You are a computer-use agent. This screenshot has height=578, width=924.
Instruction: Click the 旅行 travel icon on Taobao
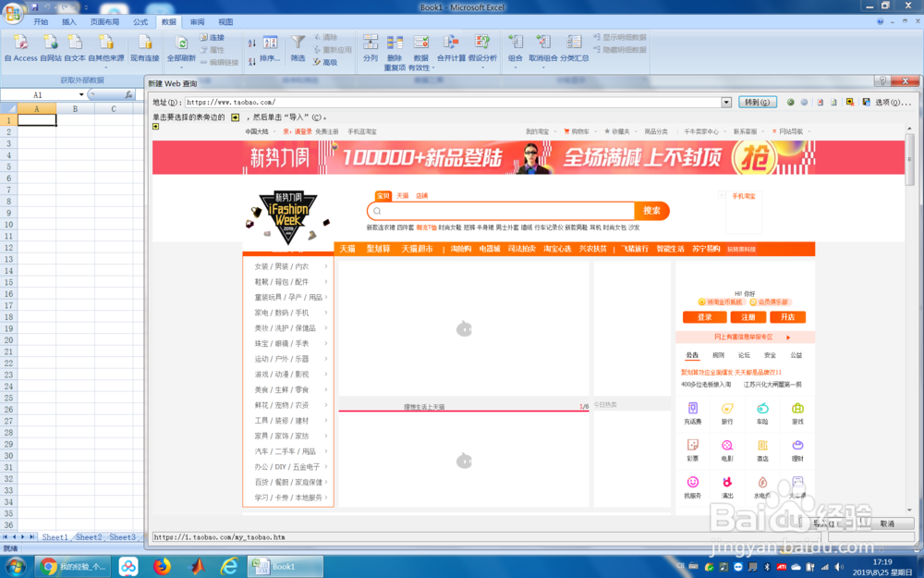tap(727, 408)
